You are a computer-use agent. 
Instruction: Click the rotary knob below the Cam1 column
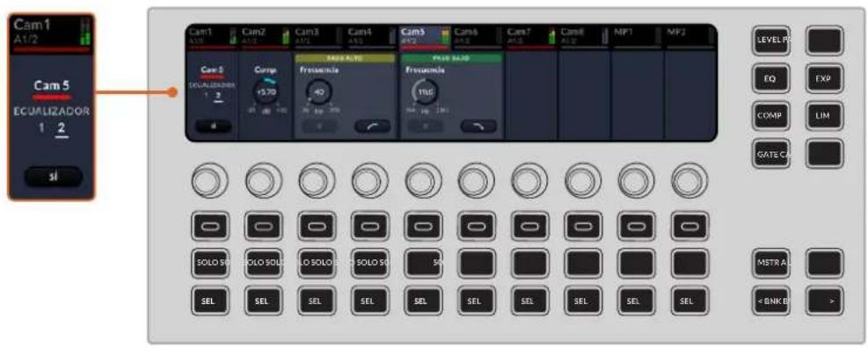click(x=210, y=181)
